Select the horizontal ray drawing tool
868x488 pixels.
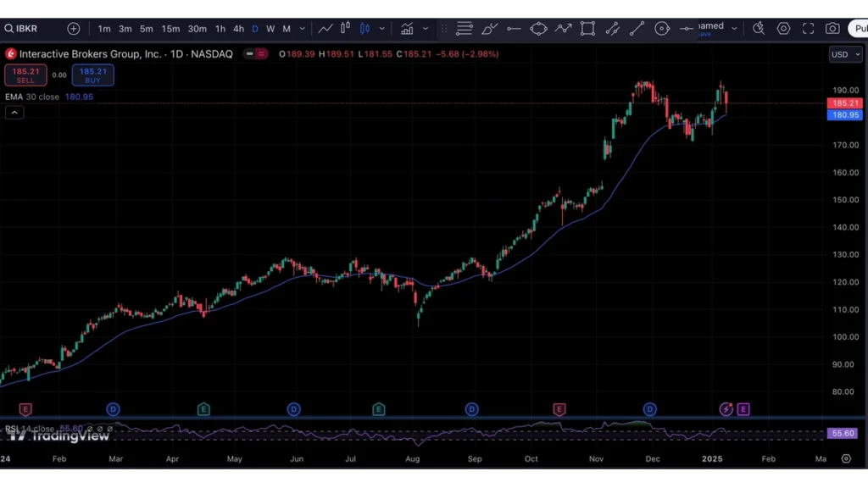[514, 28]
